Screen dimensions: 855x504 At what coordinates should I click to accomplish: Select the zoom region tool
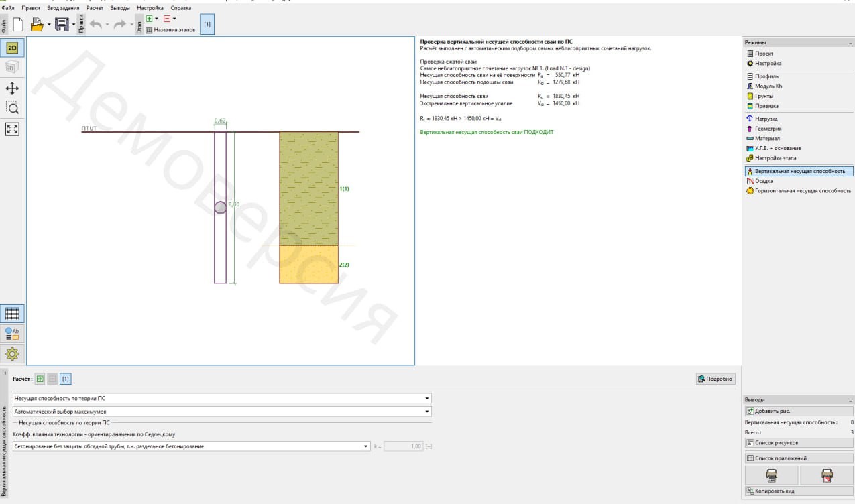click(12, 108)
